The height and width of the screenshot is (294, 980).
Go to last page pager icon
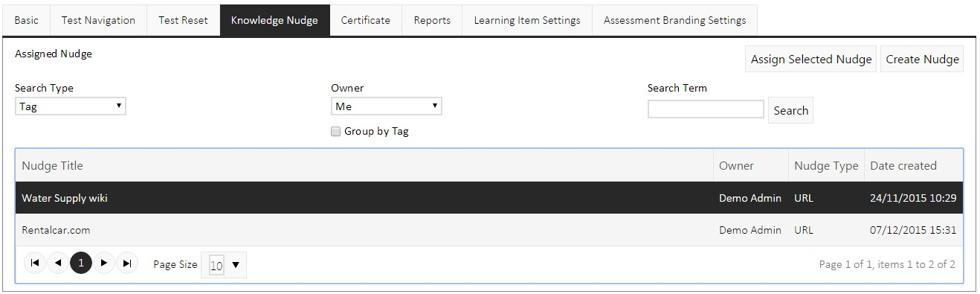[127, 263]
